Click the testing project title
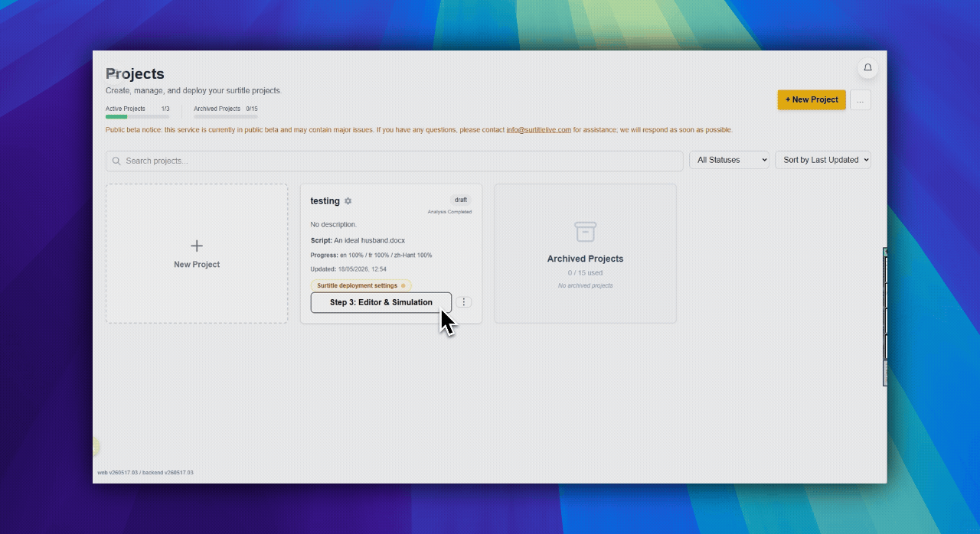The height and width of the screenshot is (534, 980). coord(325,201)
